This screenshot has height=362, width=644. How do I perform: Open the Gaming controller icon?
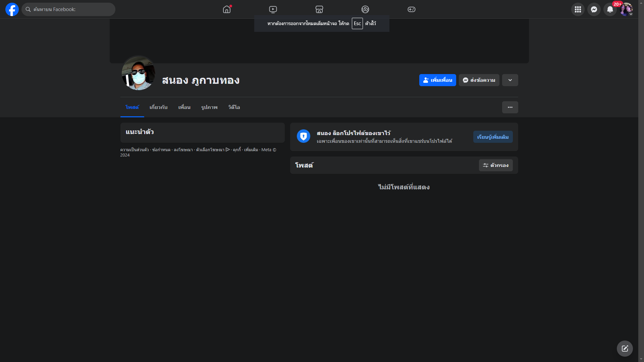tap(412, 9)
